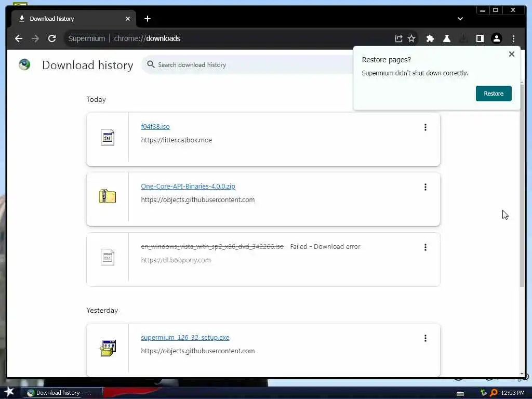Click the taskbar clock showing 12:03 PM
The width and height of the screenshot is (532, 399).
pyautogui.click(x=512, y=393)
